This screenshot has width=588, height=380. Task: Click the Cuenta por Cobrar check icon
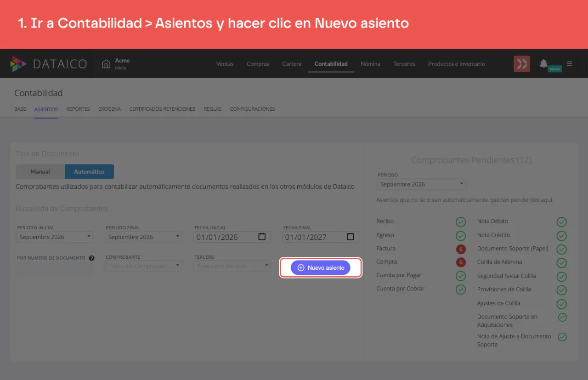point(461,289)
